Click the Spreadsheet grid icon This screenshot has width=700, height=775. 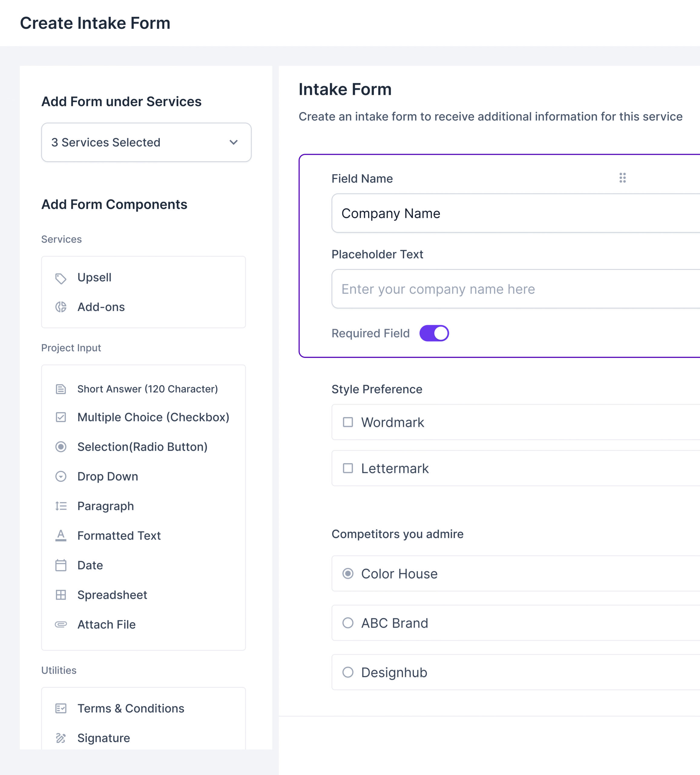tap(61, 595)
